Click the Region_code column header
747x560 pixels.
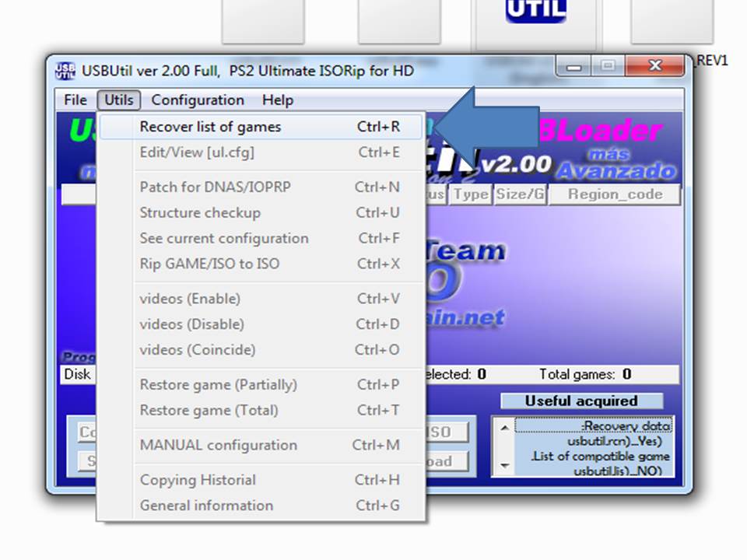coord(615,194)
